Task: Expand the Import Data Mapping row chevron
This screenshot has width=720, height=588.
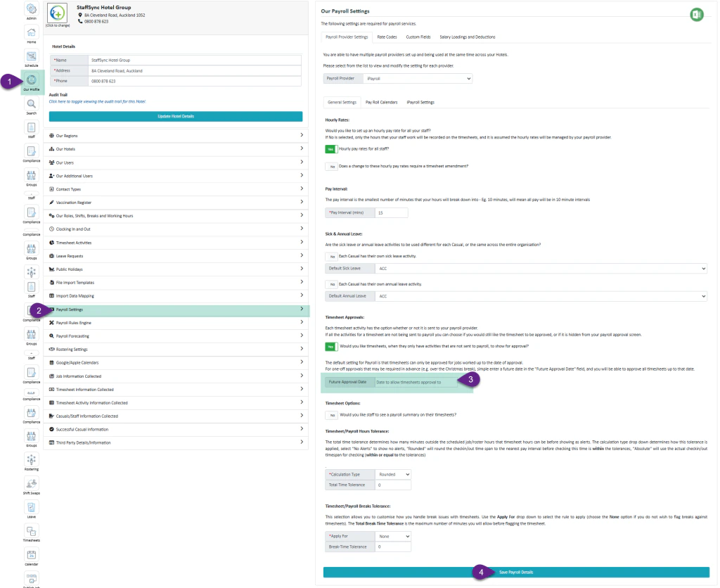Action: point(302,295)
